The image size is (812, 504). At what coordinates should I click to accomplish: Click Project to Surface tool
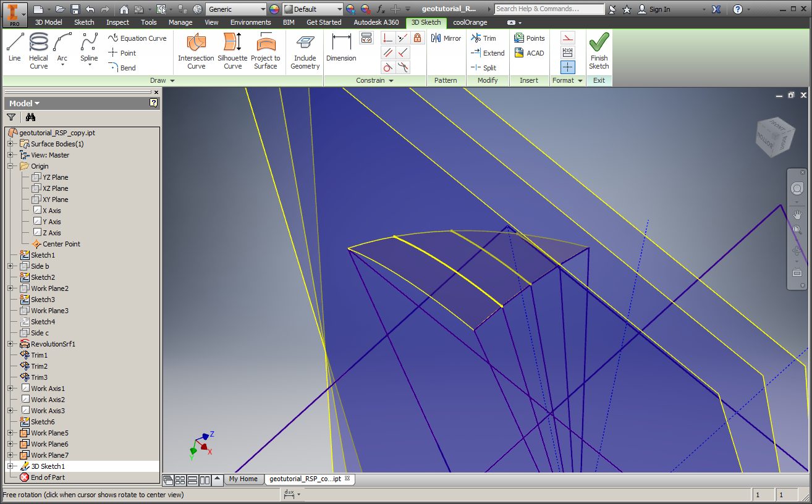(x=266, y=51)
